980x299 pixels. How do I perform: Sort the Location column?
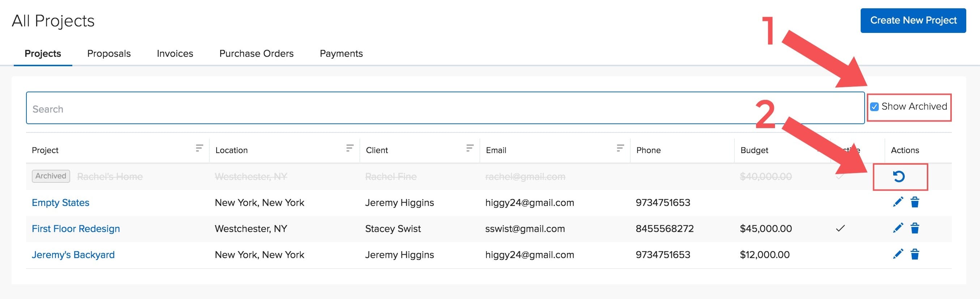point(350,148)
